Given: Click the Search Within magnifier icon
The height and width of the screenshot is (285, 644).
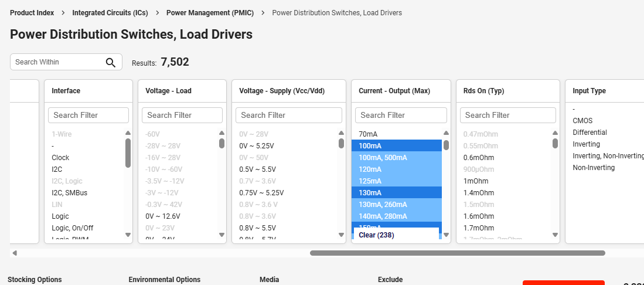Looking at the screenshot, I should coord(110,63).
